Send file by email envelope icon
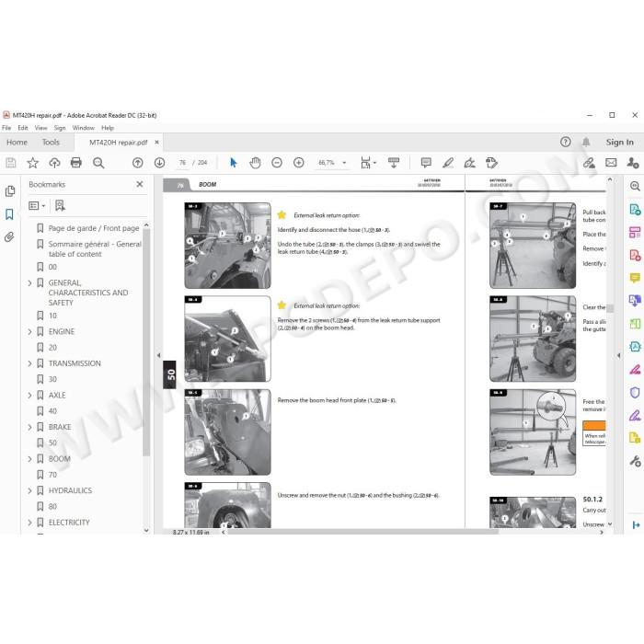Screen dimensions: 644x644 611,163
